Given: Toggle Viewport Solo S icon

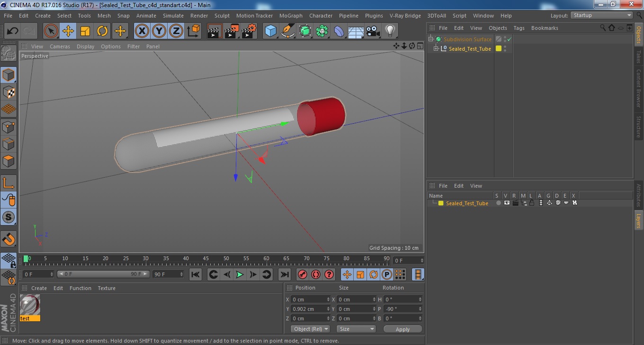Looking at the screenshot, I should pyautogui.click(x=9, y=218).
